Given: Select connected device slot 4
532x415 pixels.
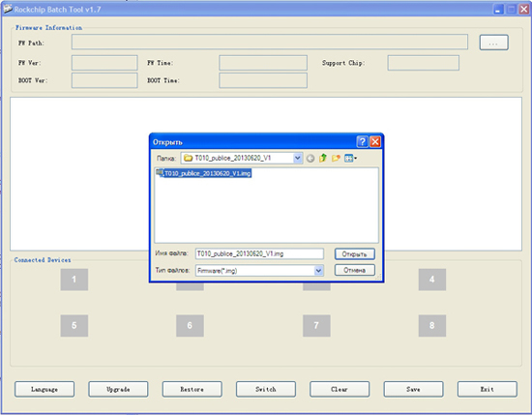Looking at the screenshot, I should pyautogui.click(x=432, y=280).
